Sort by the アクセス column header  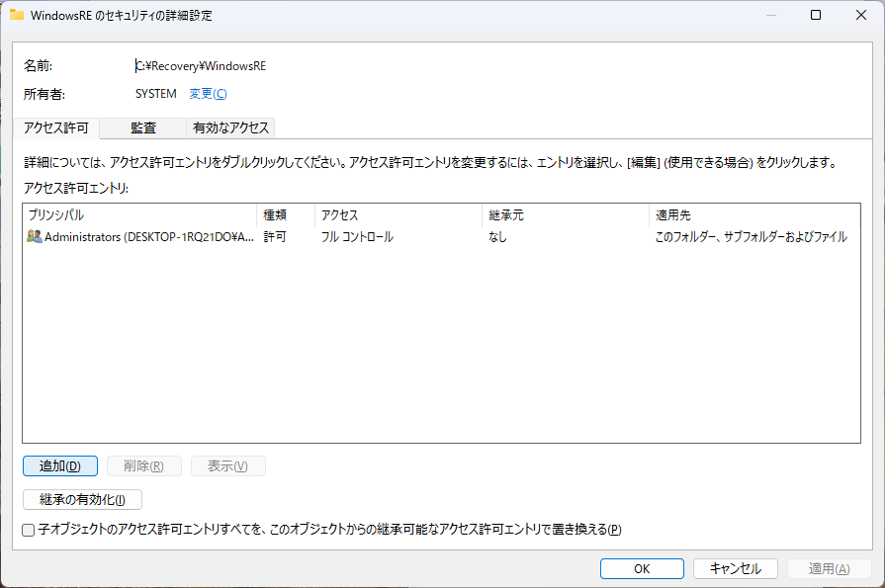(x=398, y=214)
